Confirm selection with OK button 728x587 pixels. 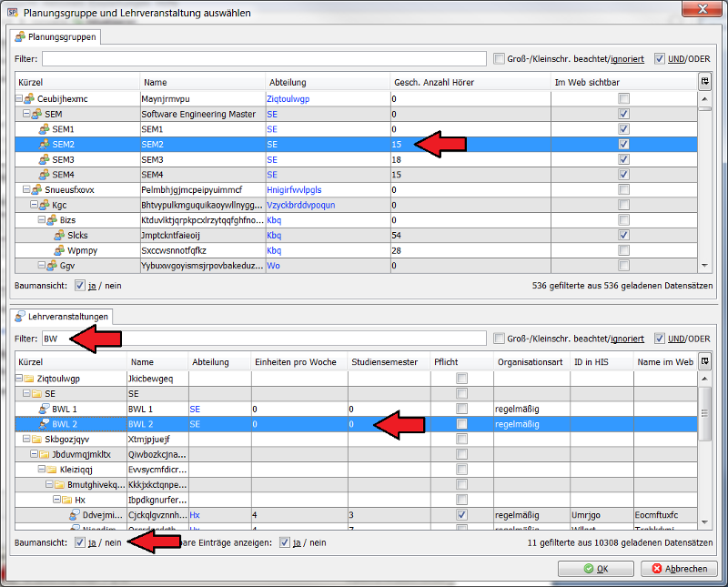[596, 569]
